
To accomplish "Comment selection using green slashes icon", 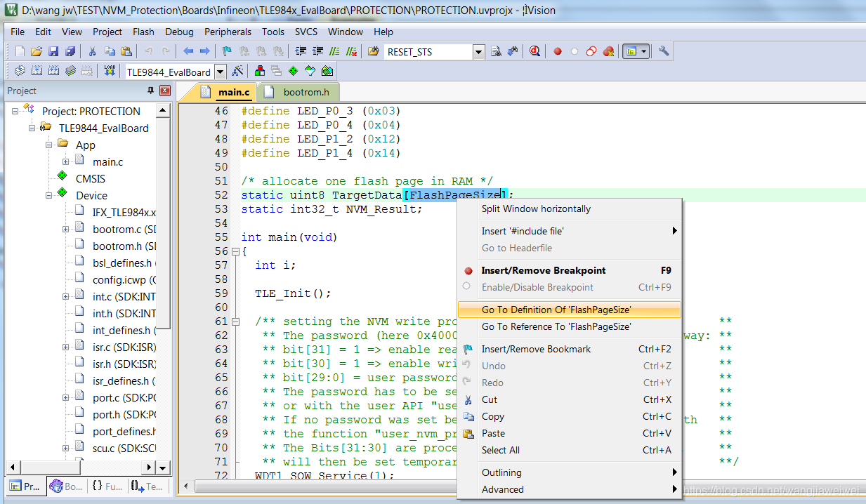I will (x=335, y=51).
